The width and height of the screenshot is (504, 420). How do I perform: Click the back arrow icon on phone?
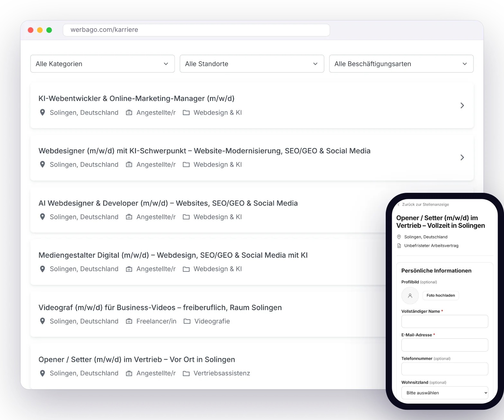(399, 204)
